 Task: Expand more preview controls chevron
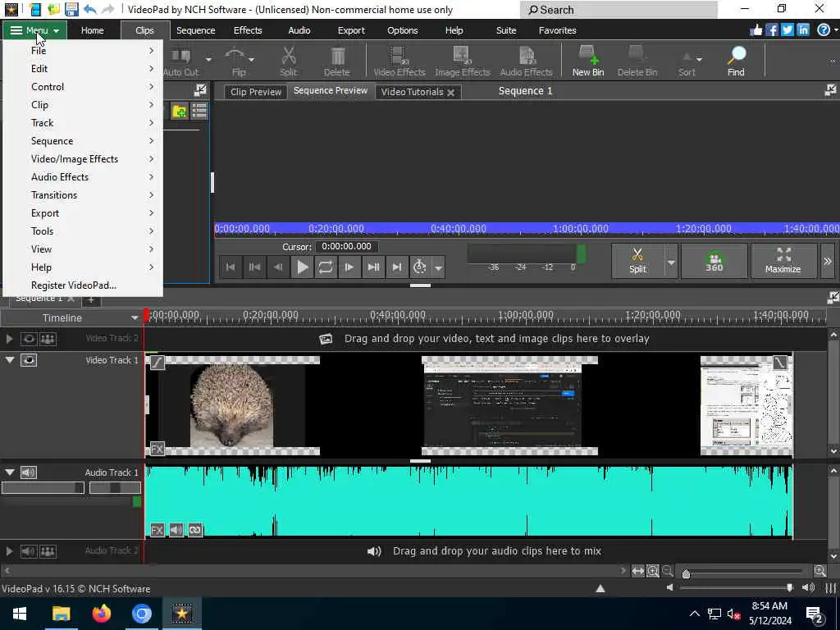coord(827,262)
